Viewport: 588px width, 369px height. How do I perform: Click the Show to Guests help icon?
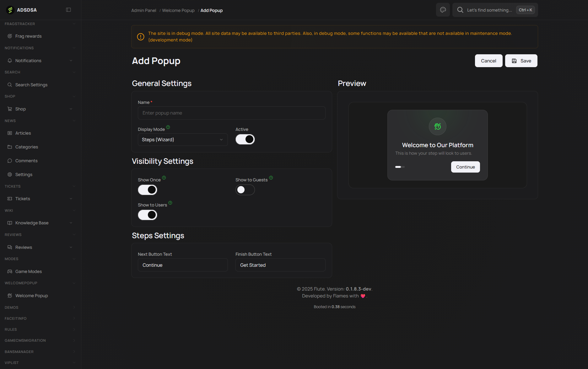pyautogui.click(x=271, y=178)
